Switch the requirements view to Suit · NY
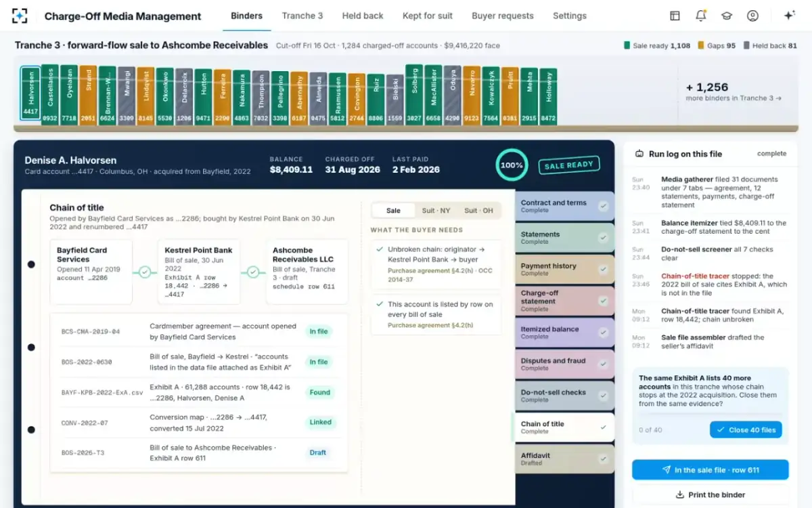This screenshot has width=812, height=508. pos(436,211)
